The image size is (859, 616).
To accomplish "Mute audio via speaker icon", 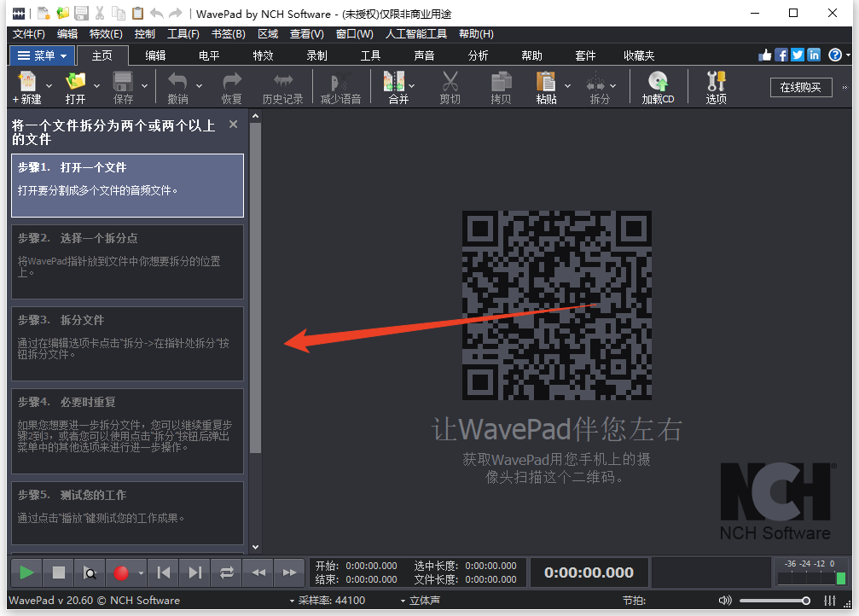I will [724, 600].
